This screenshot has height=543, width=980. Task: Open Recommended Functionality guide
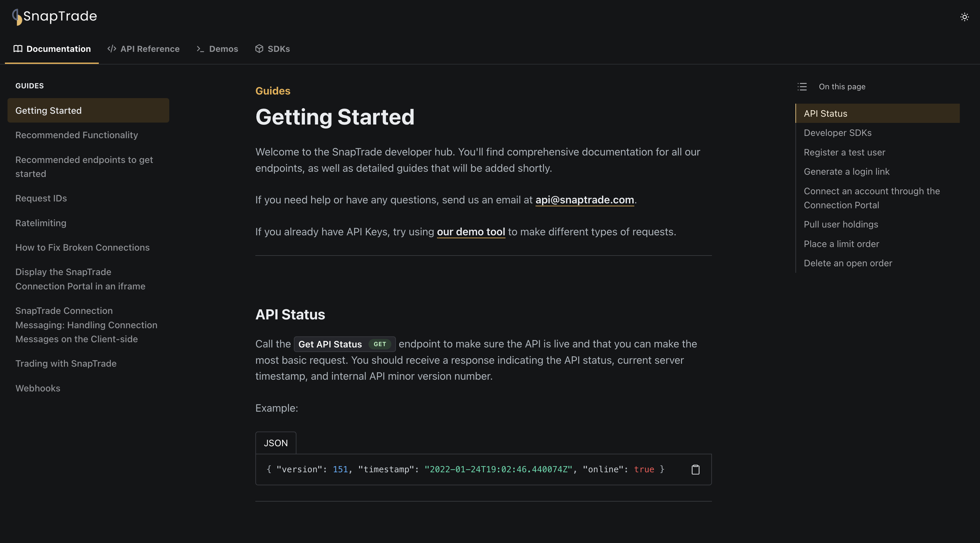(77, 135)
